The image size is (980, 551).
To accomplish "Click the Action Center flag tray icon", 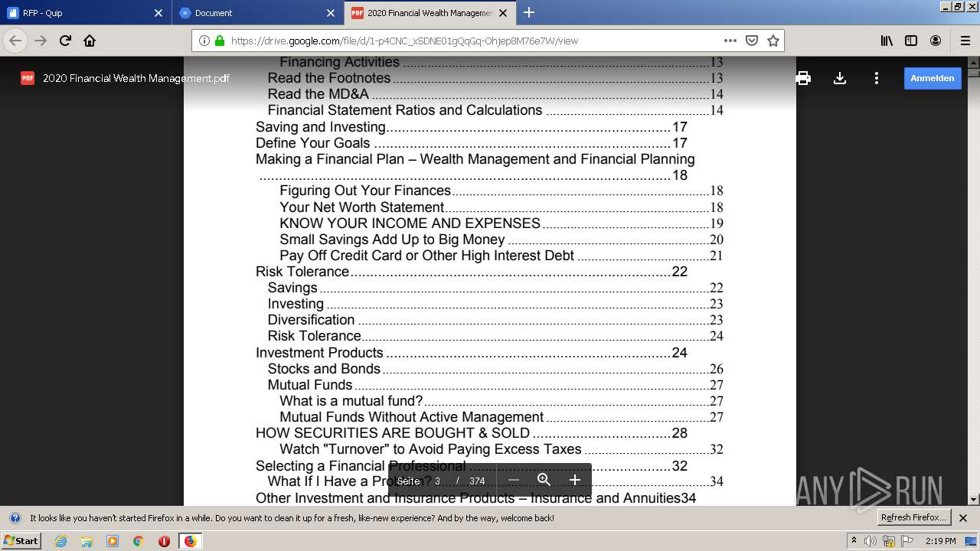I will click(x=908, y=541).
